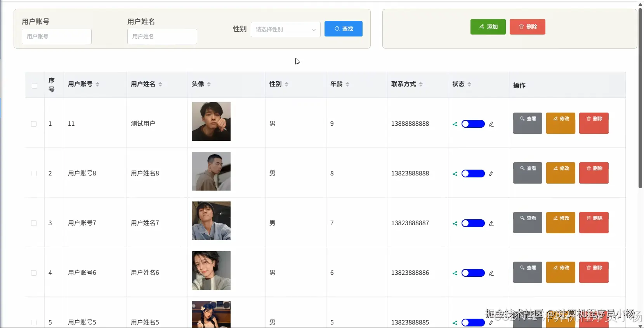The height and width of the screenshot is (328, 644).
Task: Click the share icon in row 用户姓名5
Action: pos(455,323)
